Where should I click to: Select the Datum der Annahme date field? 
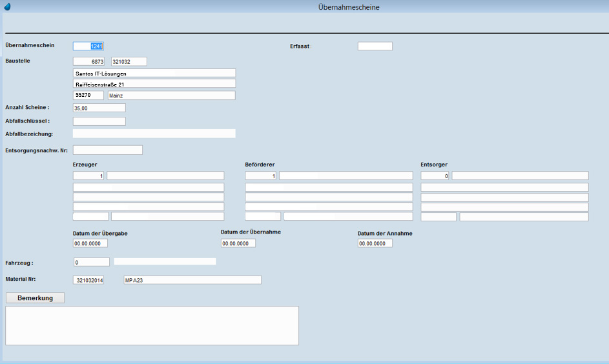pos(375,243)
